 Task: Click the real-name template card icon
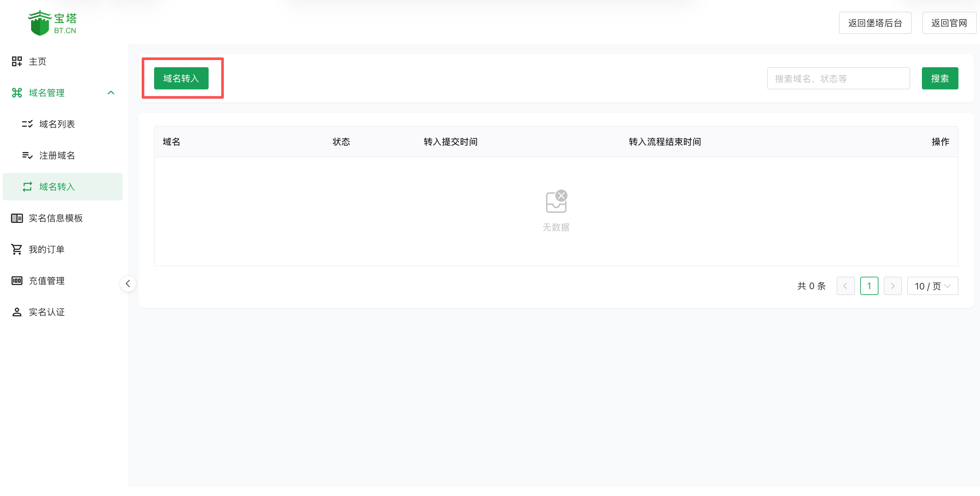17,218
